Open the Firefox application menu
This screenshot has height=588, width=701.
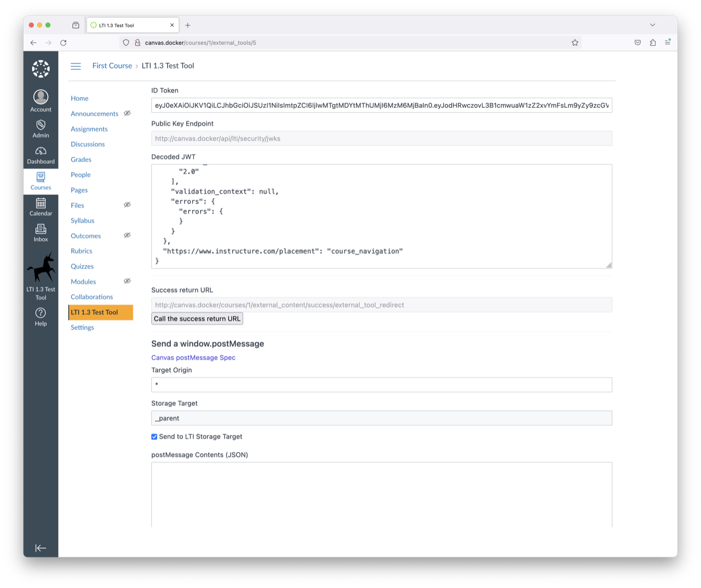coord(668,43)
